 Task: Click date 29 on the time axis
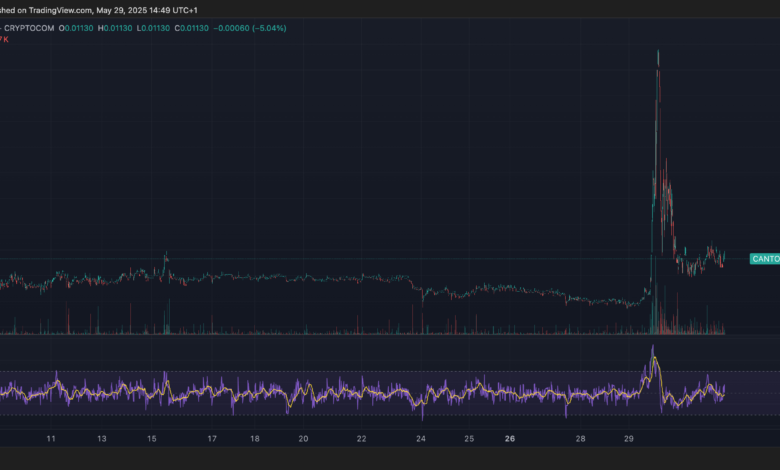click(x=628, y=439)
